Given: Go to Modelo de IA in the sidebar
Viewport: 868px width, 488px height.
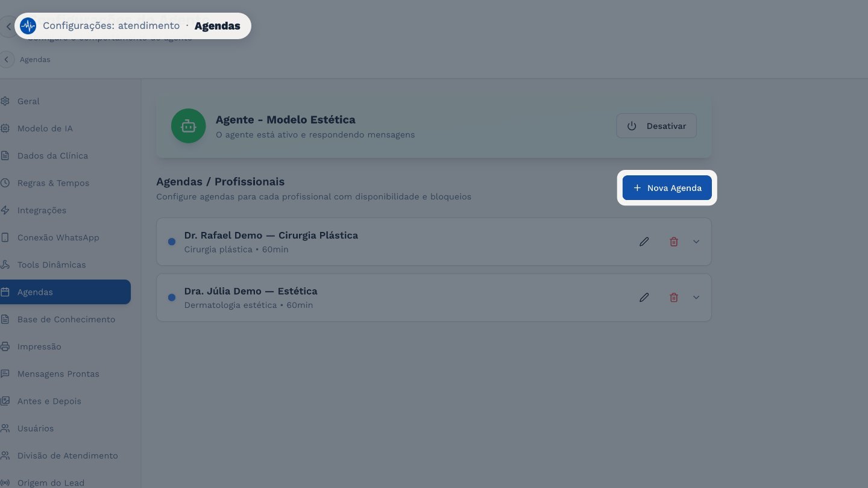Looking at the screenshot, I should point(65,128).
